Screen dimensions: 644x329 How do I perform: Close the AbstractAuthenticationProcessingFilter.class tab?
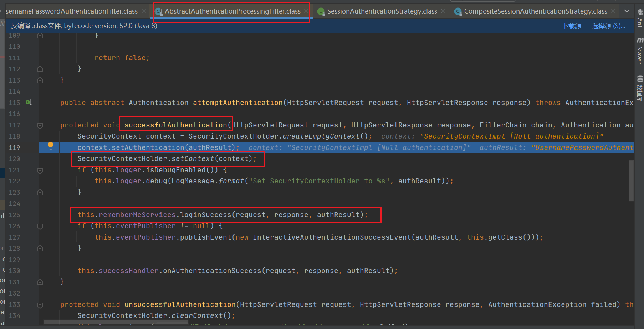pos(306,11)
